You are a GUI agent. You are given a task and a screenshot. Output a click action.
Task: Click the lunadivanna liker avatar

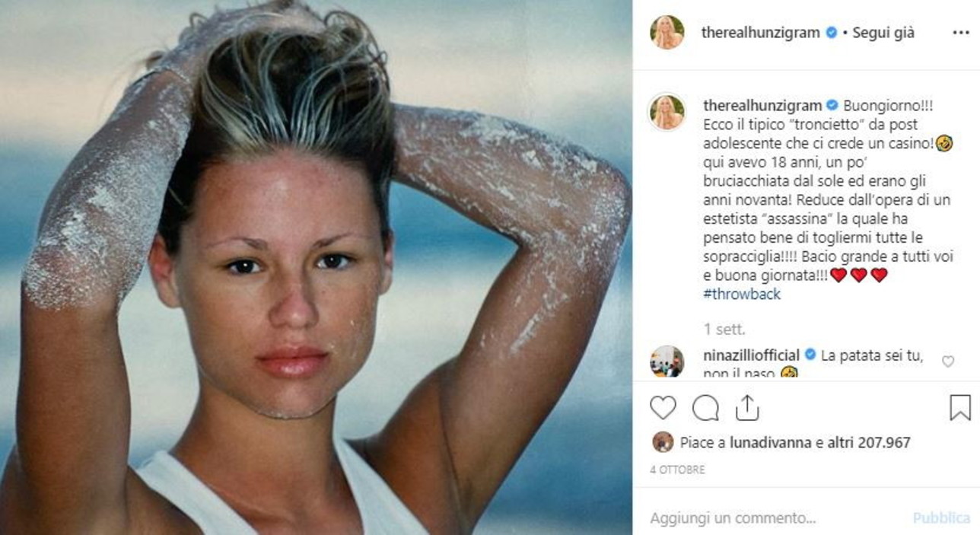click(663, 442)
